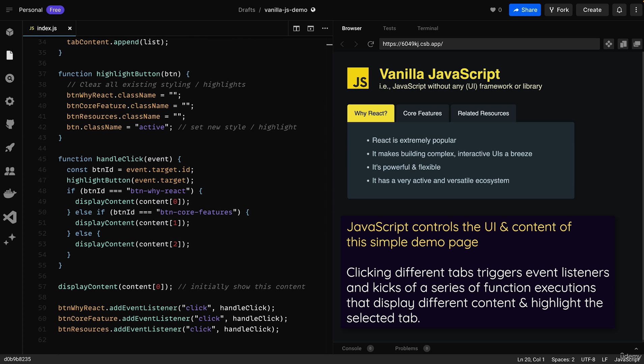
Task: Refresh the browser preview
Action: (x=371, y=44)
